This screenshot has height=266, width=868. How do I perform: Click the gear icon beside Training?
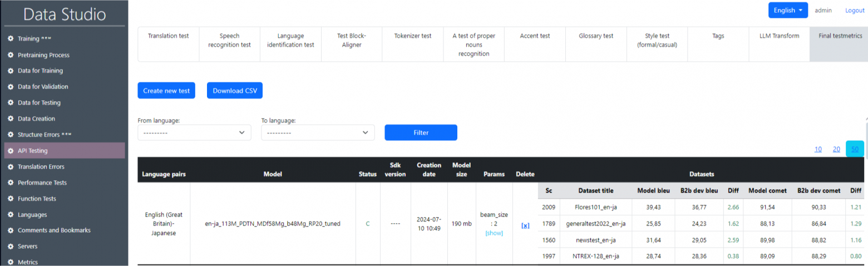(11, 39)
